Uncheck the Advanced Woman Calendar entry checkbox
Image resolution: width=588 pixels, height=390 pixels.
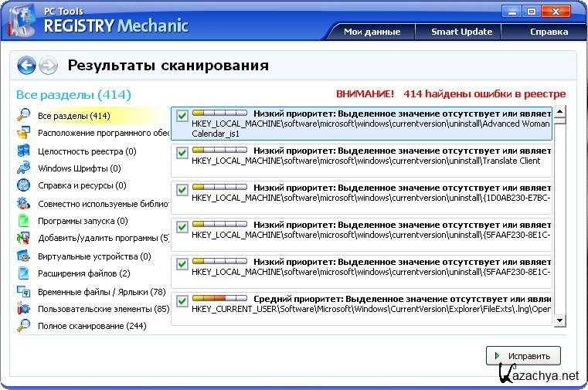pos(182,116)
